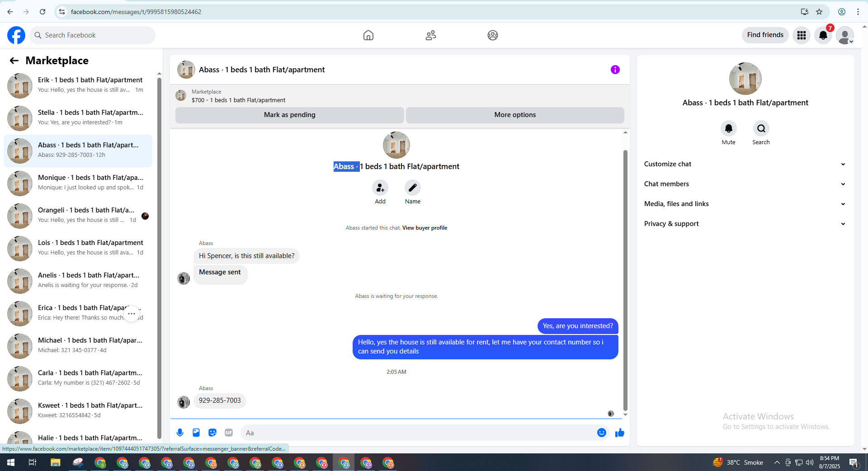This screenshot has height=471, width=868.
Task: Click the Add people icon
Action: pos(380,188)
